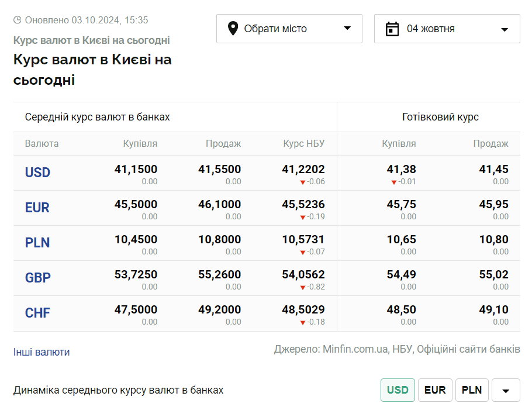Click the Валюта column header
The width and height of the screenshot is (532, 417).
[42, 143]
